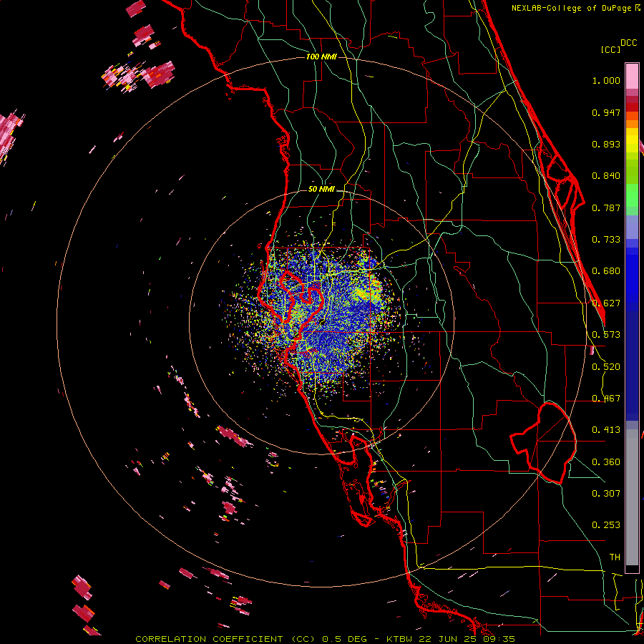The width and height of the screenshot is (644, 644).
Task: Click the DCC label above the scale
Action: (629, 43)
